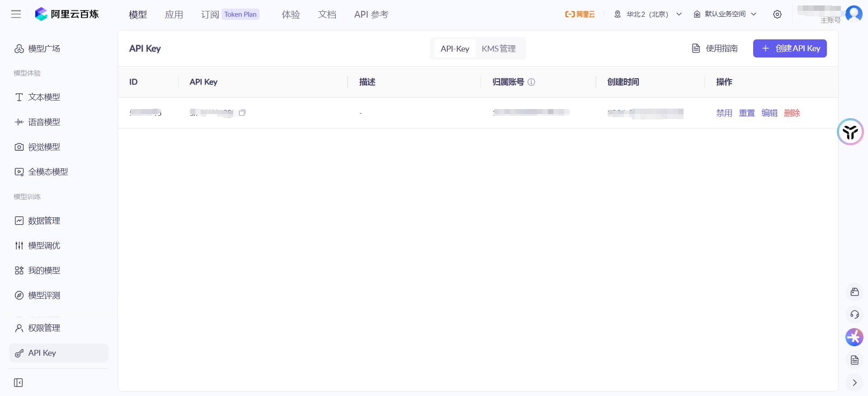The image size is (868, 396).
Task: Click 创建API Key button
Action: click(790, 48)
